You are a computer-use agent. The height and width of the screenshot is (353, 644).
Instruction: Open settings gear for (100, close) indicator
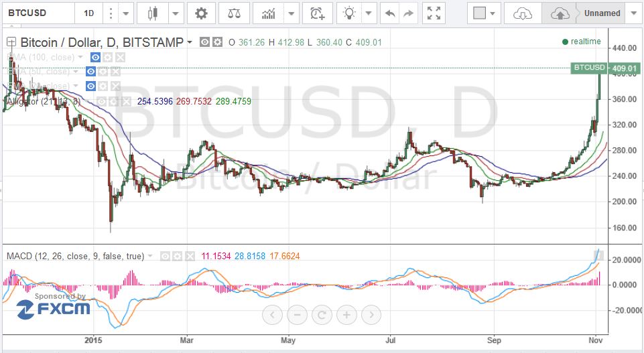(x=108, y=57)
